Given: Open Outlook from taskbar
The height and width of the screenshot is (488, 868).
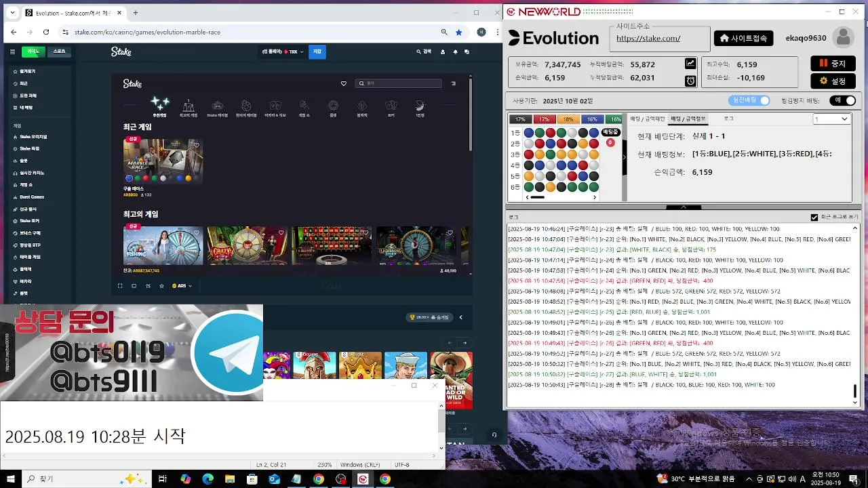Looking at the screenshot, I should click(x=274, y=479).
